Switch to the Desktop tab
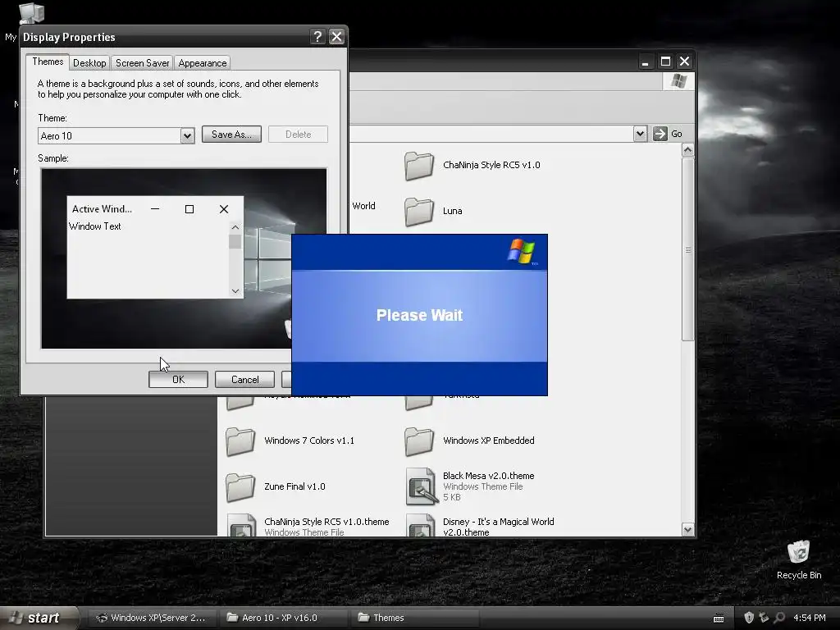Image resolution: width=840 pixels, height=630 pixels. pos(89,63)
